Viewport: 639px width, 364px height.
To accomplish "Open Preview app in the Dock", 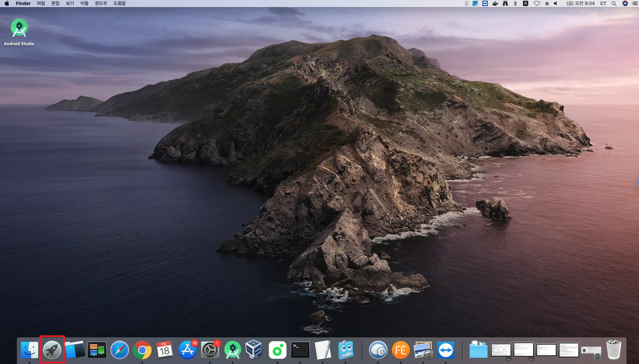I will pos(423,350).
